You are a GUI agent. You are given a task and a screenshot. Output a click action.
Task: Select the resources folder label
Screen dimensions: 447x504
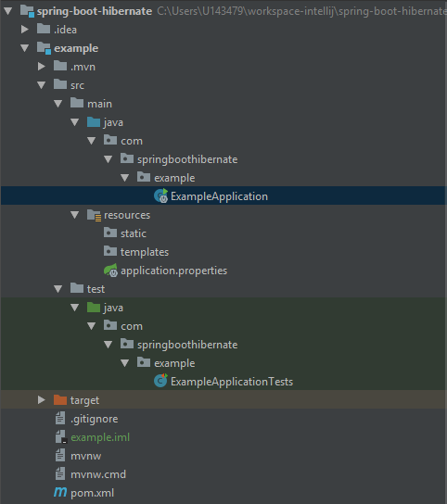pos(127,215)
